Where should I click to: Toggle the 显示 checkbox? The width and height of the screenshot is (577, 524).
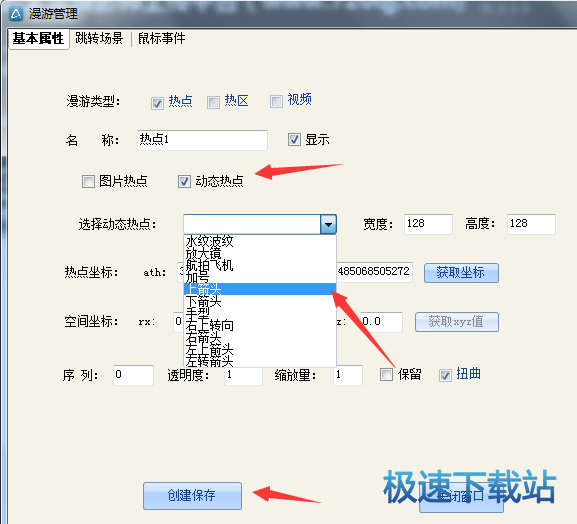[294, 139]
